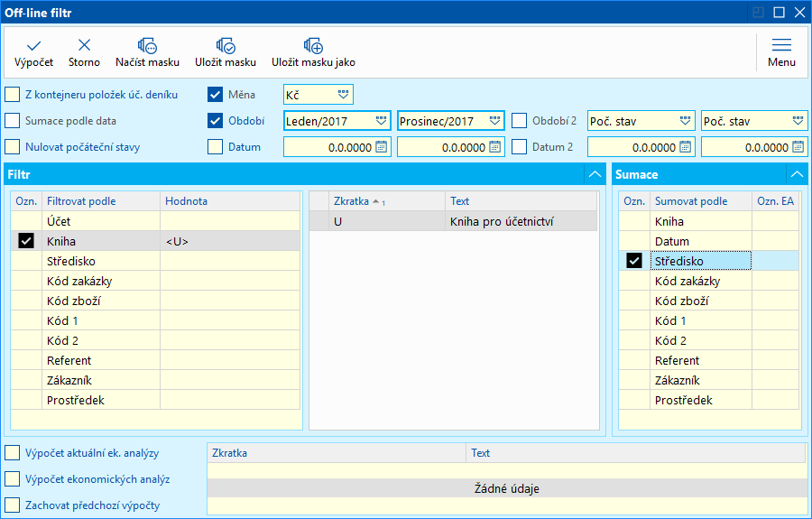Select Zákazník in Sumace list
Viewport: 812px width, 519px height.
click(709, 380)
